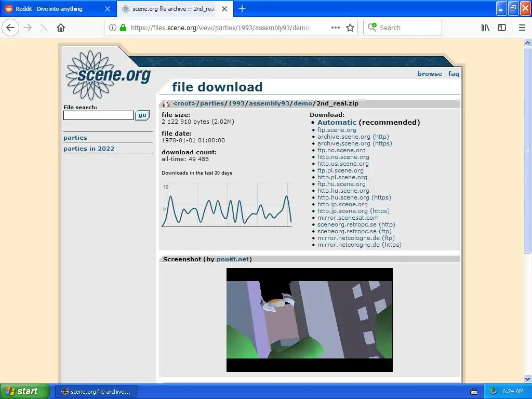This screenshot has width=532, height=399.
Task: Open the Windows start button
Action: coord(25,392)
